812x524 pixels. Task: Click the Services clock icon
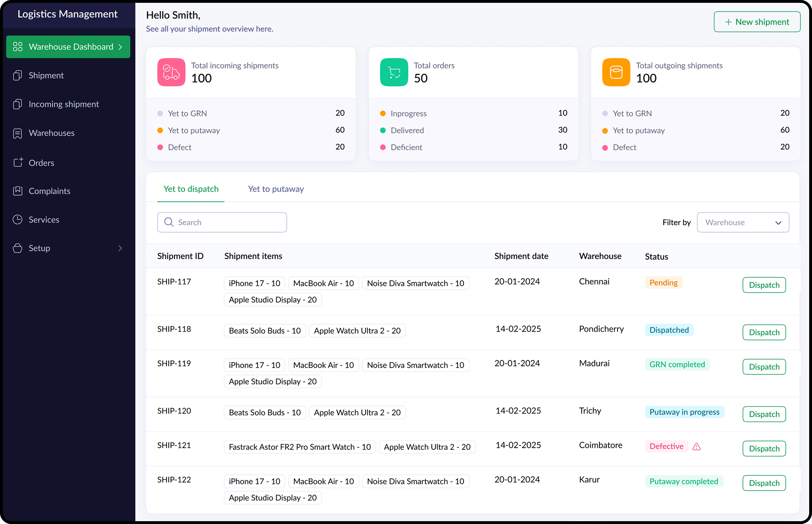tap(18, 220)
